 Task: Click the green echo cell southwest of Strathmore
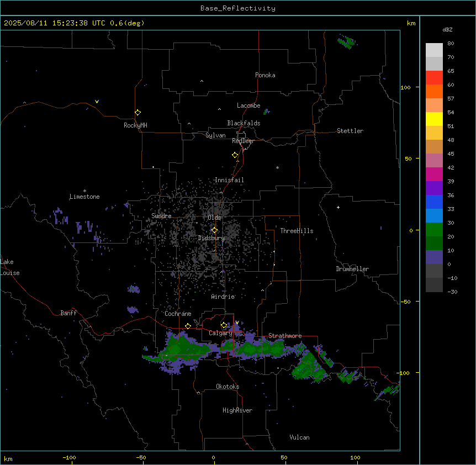pos(260,349)
